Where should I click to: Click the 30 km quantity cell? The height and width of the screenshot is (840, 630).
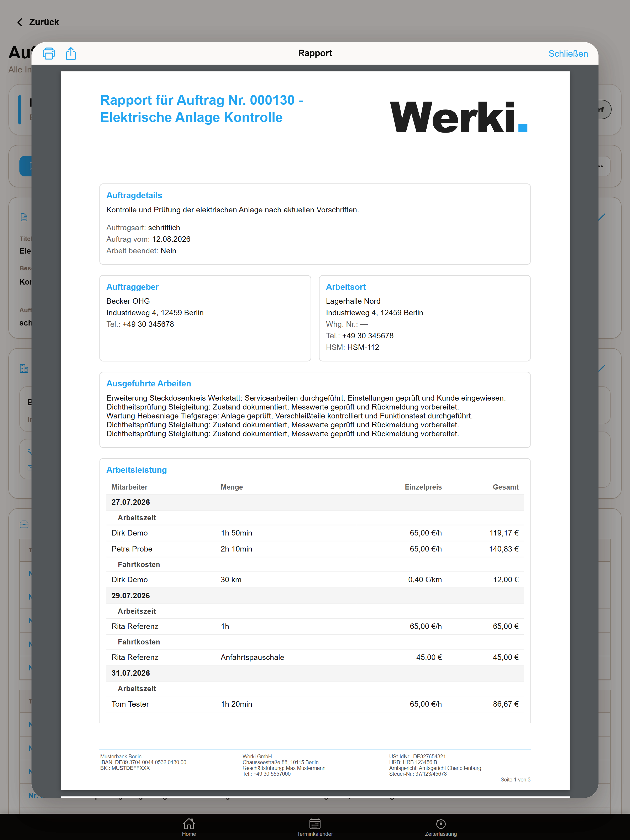coord(231,580)
